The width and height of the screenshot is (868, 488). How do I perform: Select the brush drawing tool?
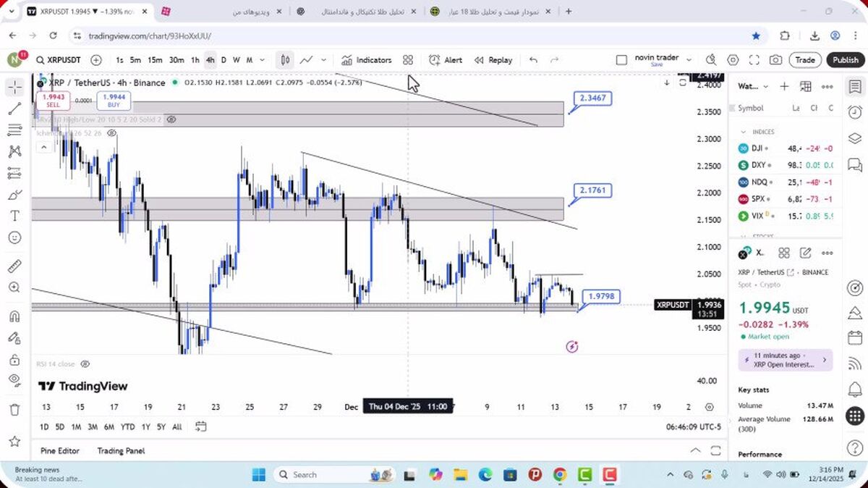point(14,195)
